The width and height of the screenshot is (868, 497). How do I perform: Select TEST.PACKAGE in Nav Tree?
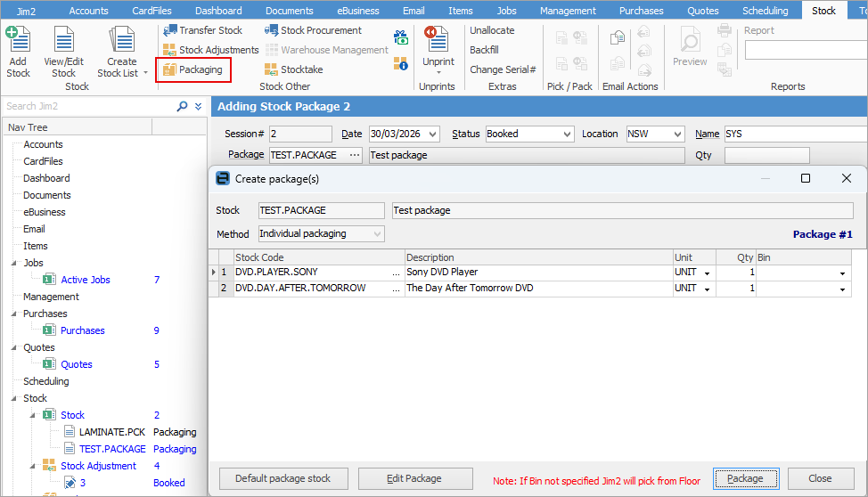[112, 449]
